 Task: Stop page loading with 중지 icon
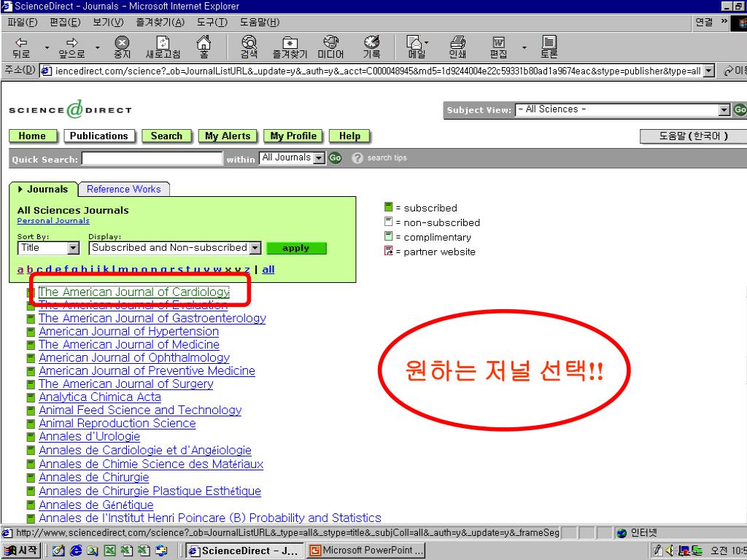click(122, 47)
